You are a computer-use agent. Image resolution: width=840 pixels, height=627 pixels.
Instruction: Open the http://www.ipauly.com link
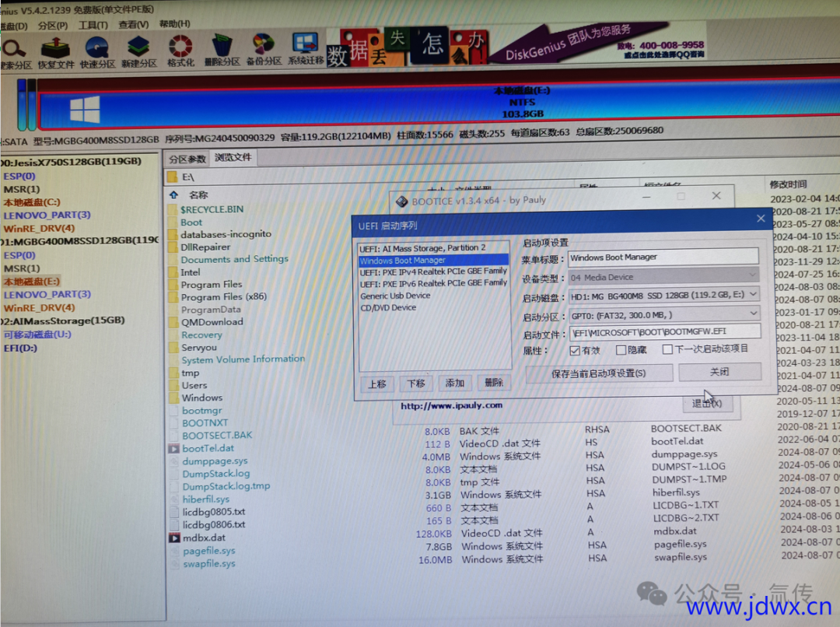pyautogui.click(x=452, y=405)
